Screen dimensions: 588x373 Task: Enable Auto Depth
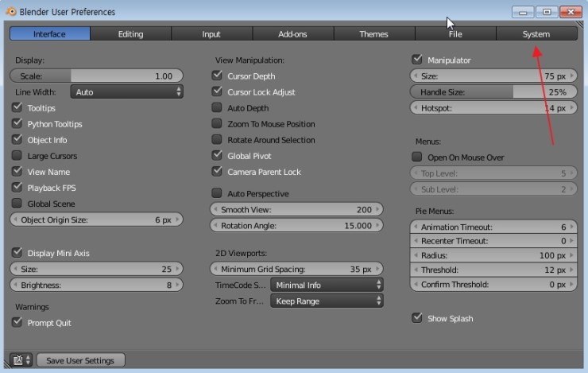[x=217, y=107]
